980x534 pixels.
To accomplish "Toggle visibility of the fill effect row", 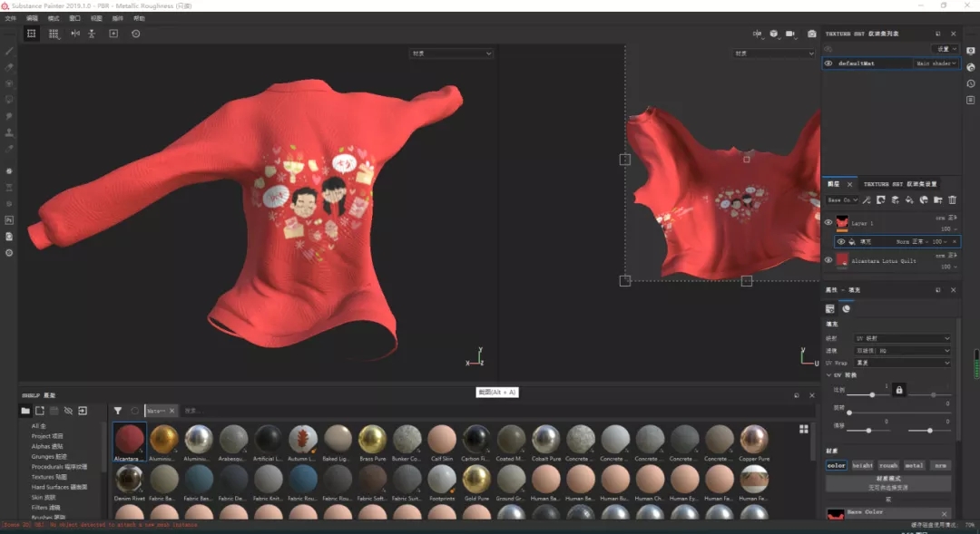I will click(x=841, y=242).
